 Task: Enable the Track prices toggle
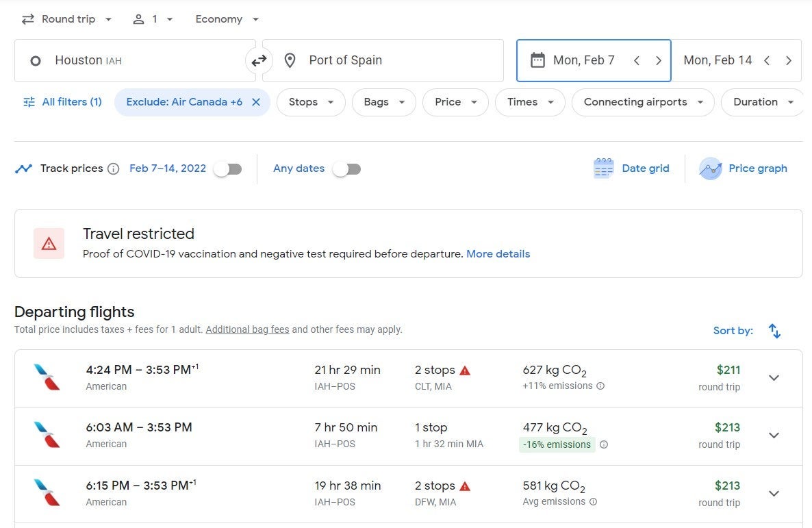228,169
